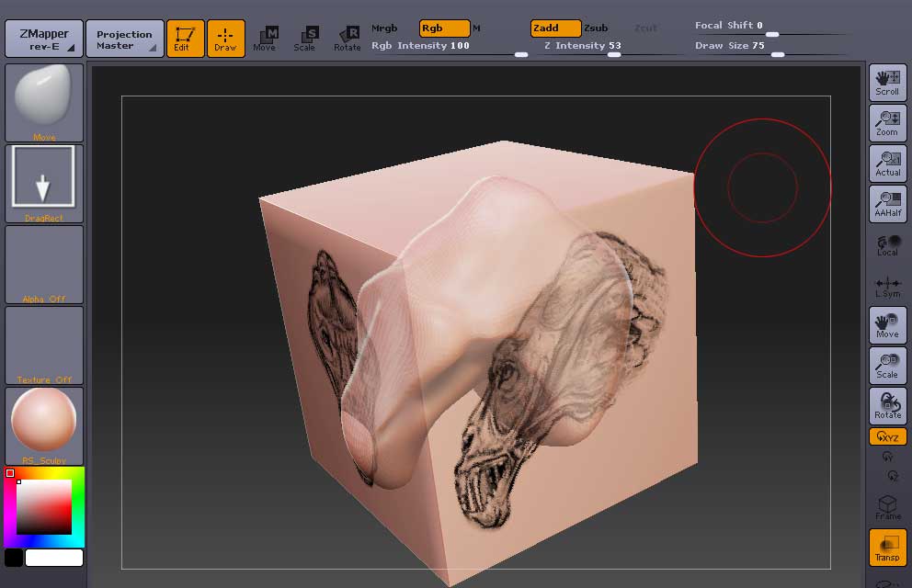Select the Scale tool in top toolbar
Screen dimensions: 912x588
(305, 39)
